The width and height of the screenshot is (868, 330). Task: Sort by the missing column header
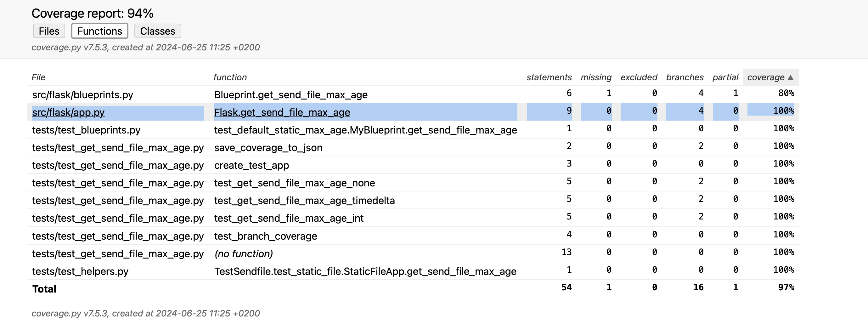[x=596, y=77]
